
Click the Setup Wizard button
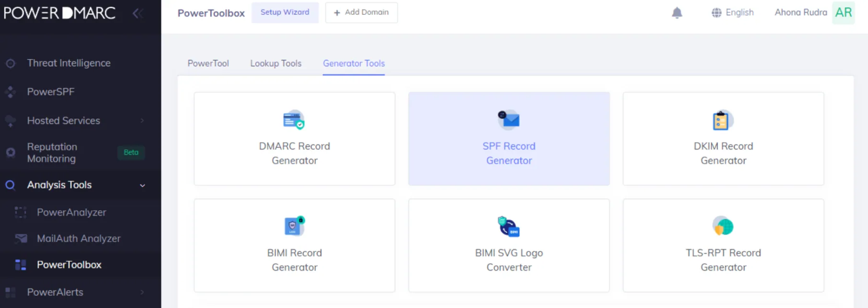[x=285, y=12]
